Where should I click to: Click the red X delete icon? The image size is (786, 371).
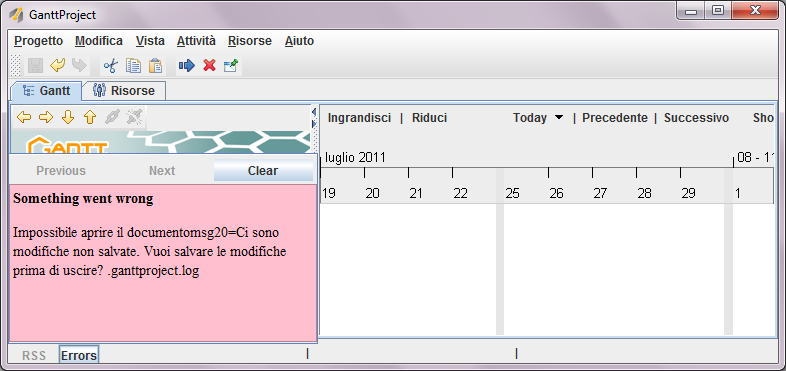click(x=209, y=66)
